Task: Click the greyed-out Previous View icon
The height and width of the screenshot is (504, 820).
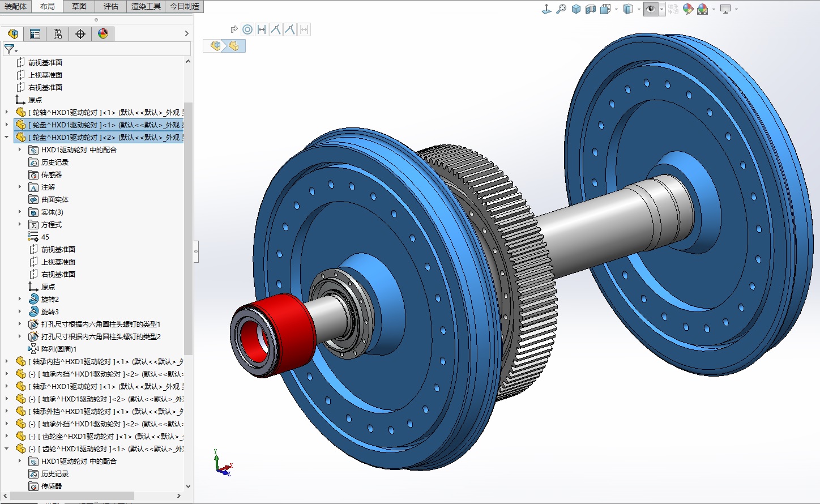Action: [x=673, y=9]
